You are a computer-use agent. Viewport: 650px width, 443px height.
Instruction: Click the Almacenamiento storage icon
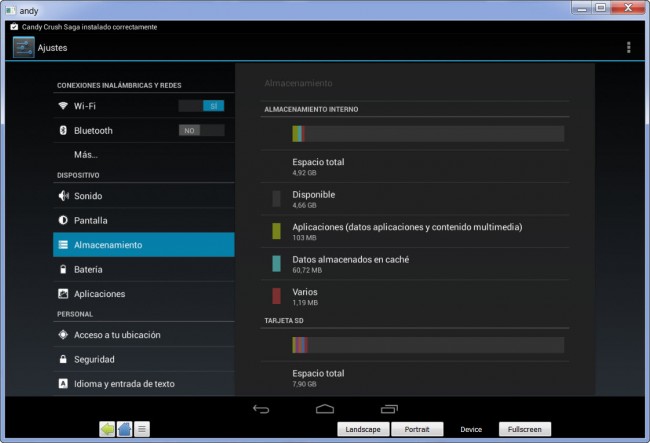[63, 244]
